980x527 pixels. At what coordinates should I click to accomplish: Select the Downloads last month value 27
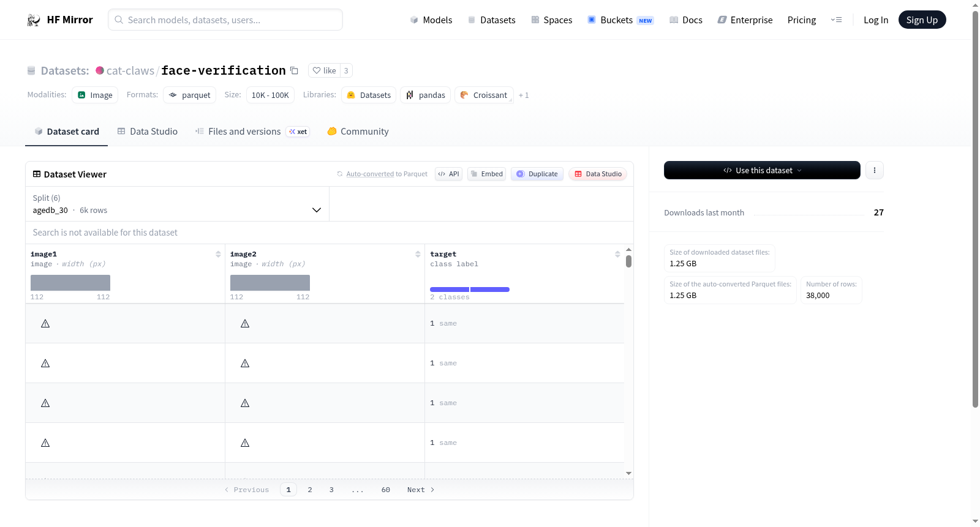(x=879, y=212)
